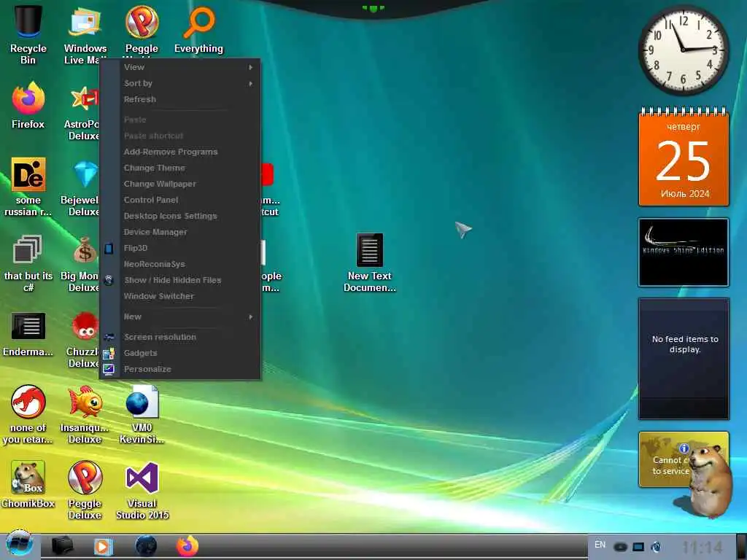Click the Windows Shine Edition gadget
Viewport: 747px width, 560px height.
click(684, 252)
